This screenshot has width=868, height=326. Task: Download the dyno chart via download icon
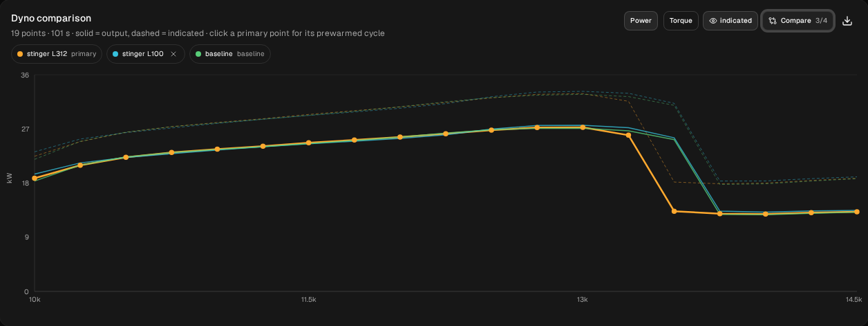point(847,21)
